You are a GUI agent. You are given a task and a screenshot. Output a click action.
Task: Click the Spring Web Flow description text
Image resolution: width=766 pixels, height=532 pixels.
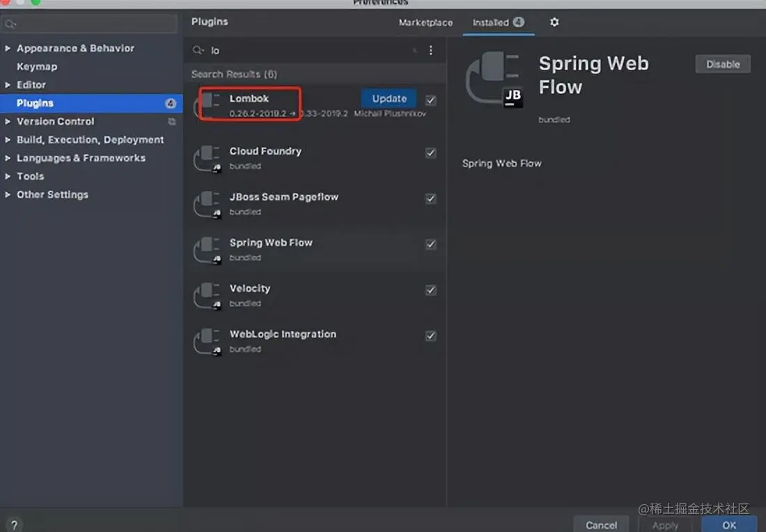(501, 163)
